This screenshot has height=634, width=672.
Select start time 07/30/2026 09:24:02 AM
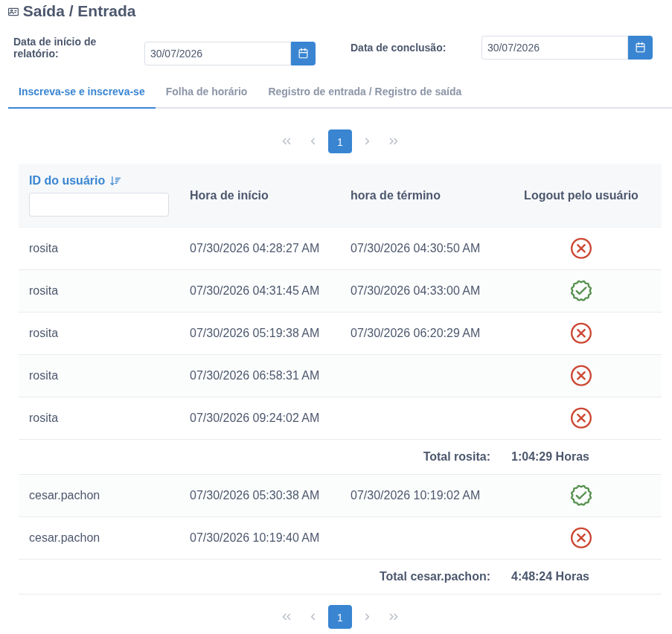point(255,418)
